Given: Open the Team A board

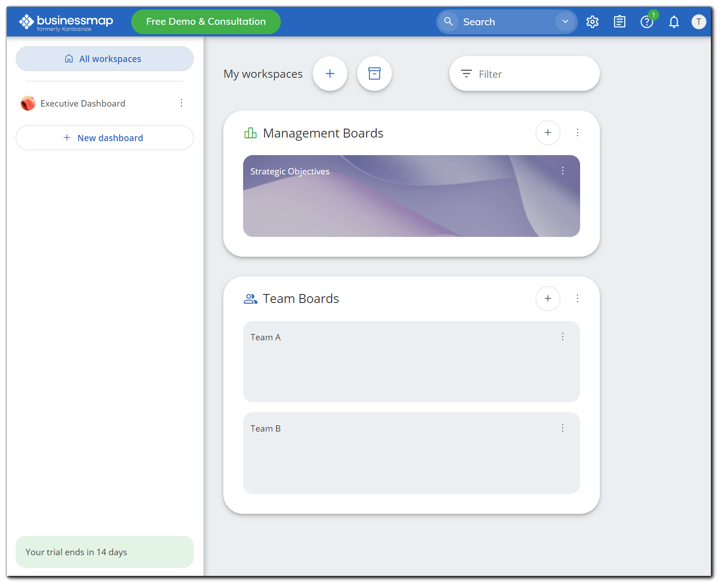Looking at the screenshot, I should (412, 361).
